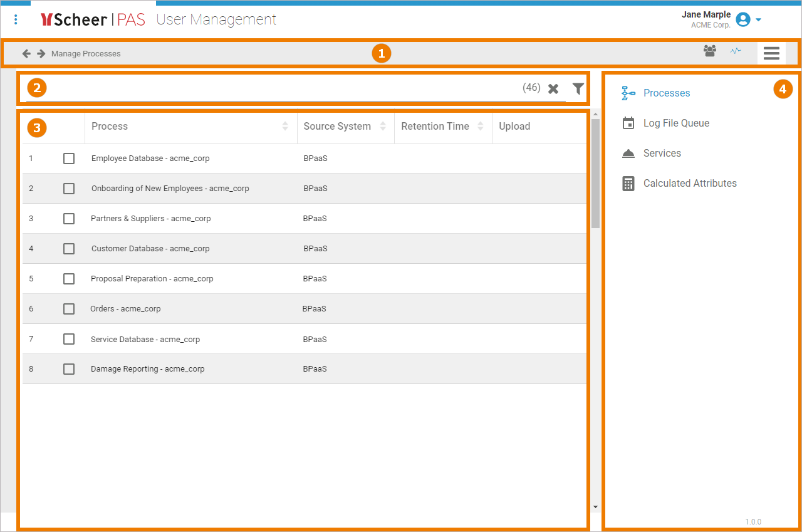Click into the process search field

coord(269,89)
